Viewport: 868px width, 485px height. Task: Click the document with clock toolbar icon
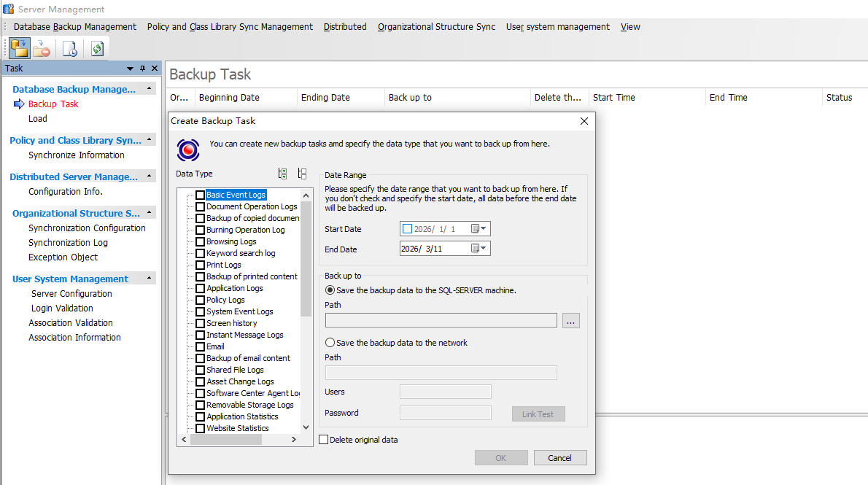[x=70, y=49]
